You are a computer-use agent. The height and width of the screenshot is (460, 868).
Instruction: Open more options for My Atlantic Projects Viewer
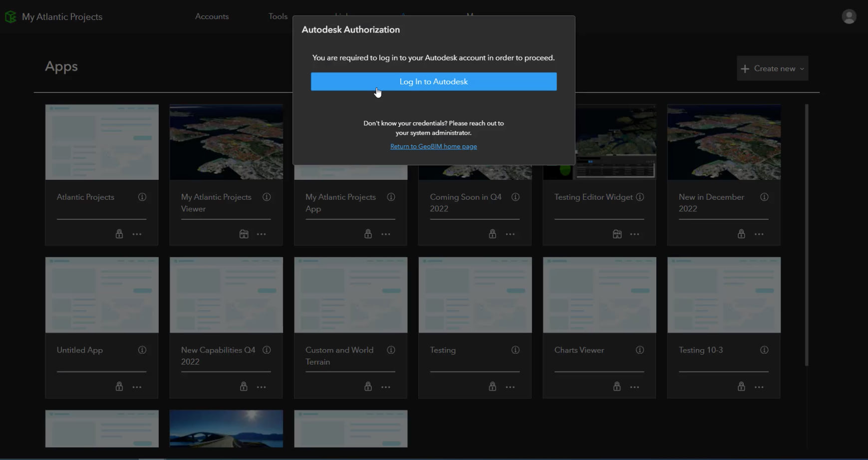pos(261,234)
